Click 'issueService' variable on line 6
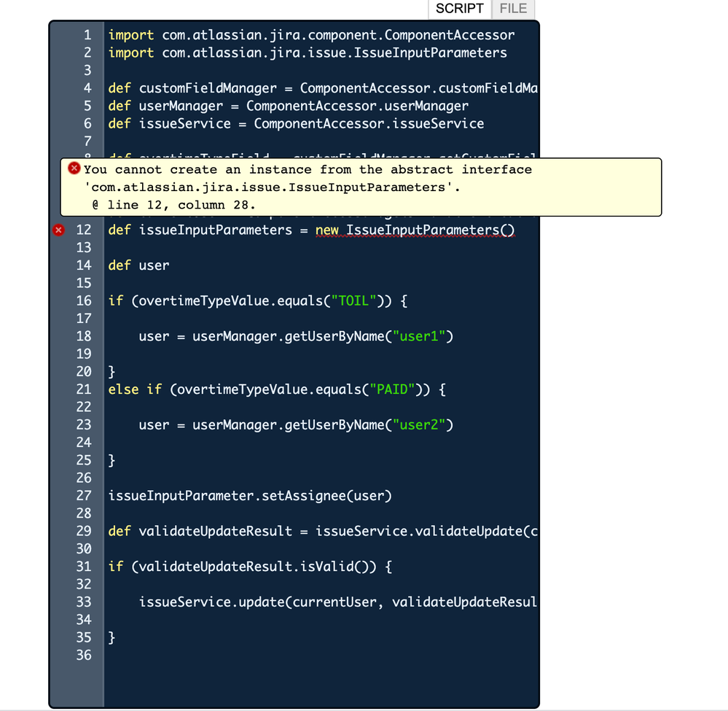The height and width of the screenshot is (711, 728). pos(185,124)
